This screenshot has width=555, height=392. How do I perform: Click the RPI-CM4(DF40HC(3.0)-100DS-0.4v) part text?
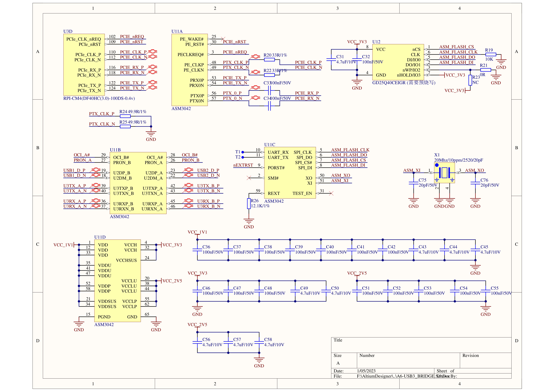point(99,98)
